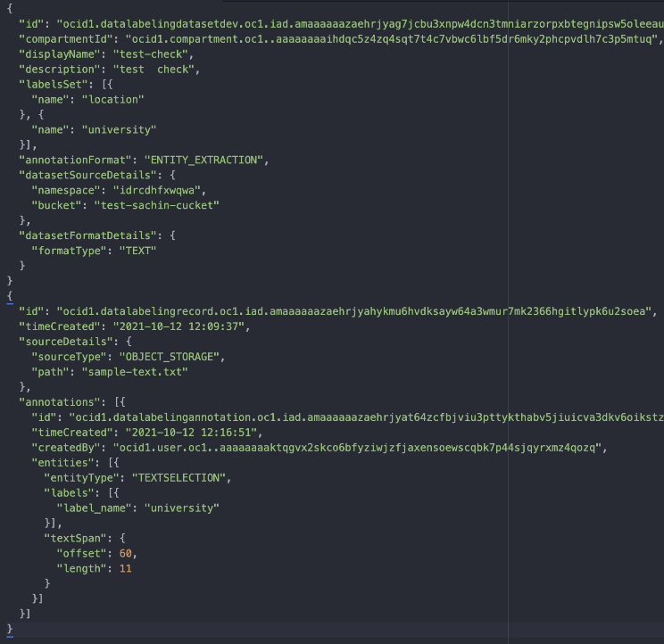Select the "test check" description value
The width and height of the screenshot is (664, 644).
click(154, 70)
